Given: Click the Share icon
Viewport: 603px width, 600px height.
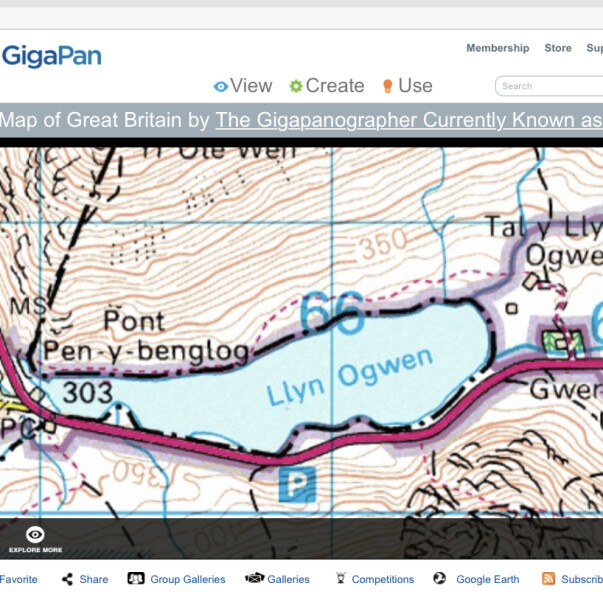Looking at the screenshot, I should [x=67, y=579].
